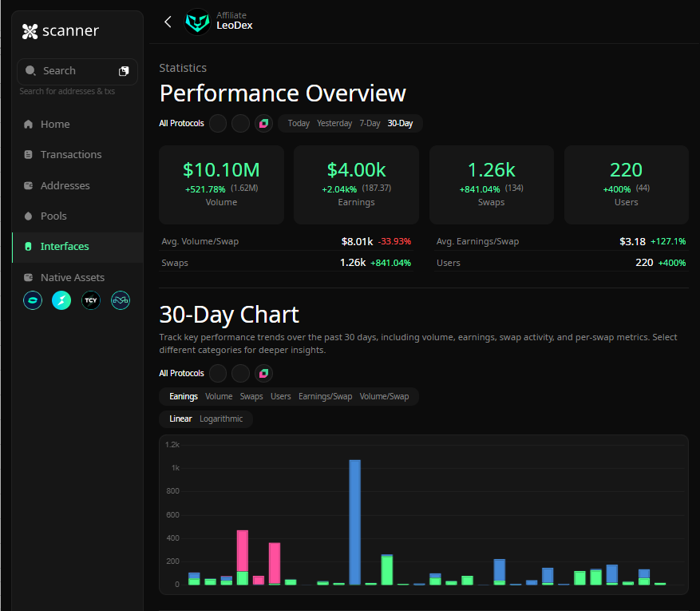Image resolution: width=700 pixels, height=611 pixels.
Task: Show the Swaps category in the chart
Action: click(x=251, y=396)
